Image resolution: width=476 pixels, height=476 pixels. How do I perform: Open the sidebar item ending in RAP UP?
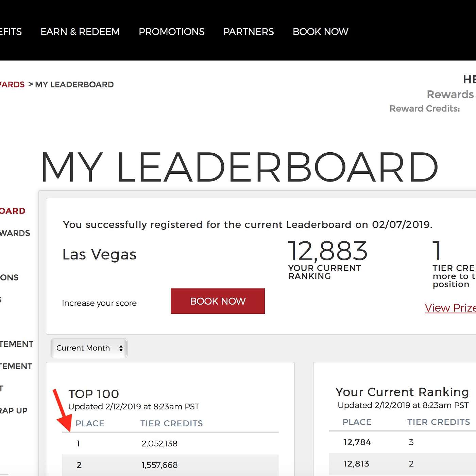click(14, 411)
